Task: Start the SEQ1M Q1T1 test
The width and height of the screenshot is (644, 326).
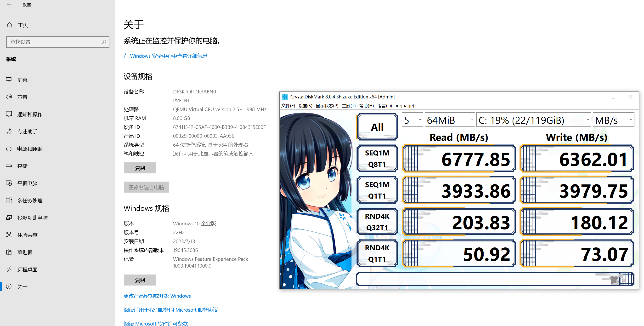Action: (x=377, y=190)
